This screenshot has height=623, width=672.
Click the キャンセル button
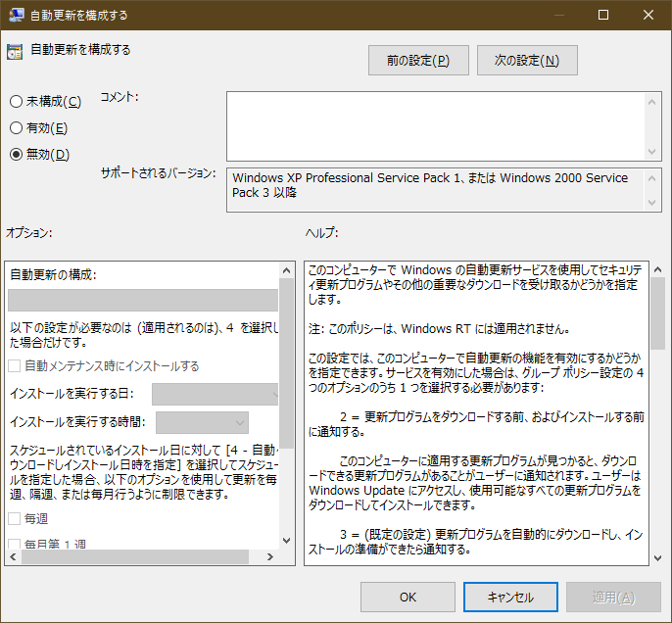pos(510,597)
